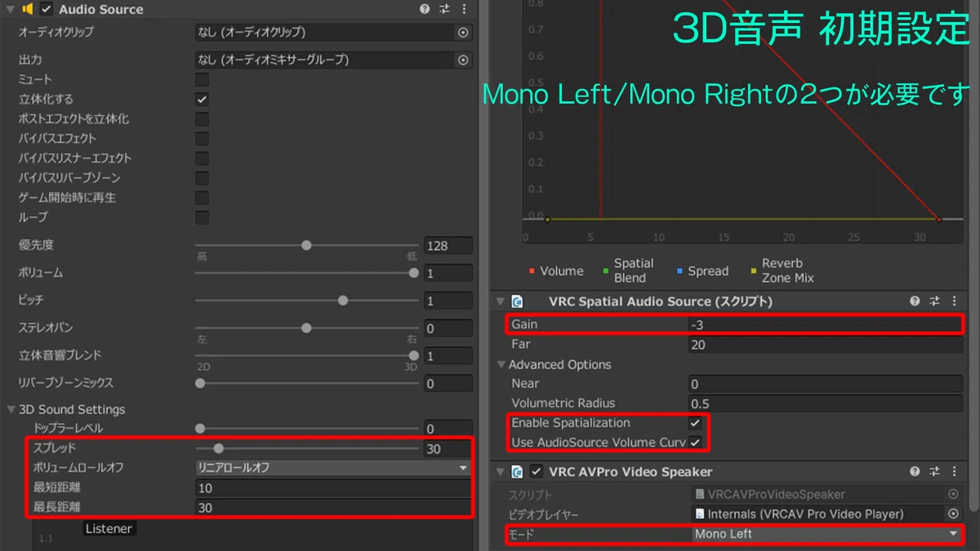
Task: Uncheck the 立体化する checkbox
Action: (202, 100)
